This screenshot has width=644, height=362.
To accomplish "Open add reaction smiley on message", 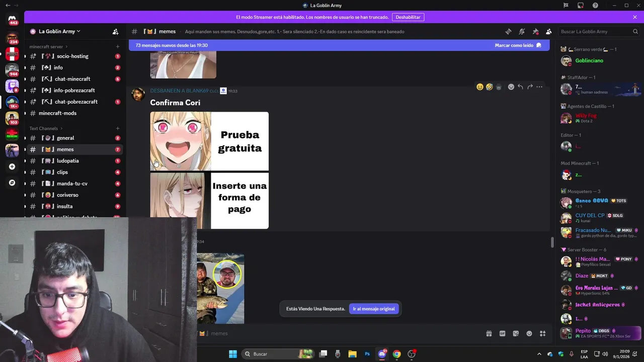I will coord(511,87).
